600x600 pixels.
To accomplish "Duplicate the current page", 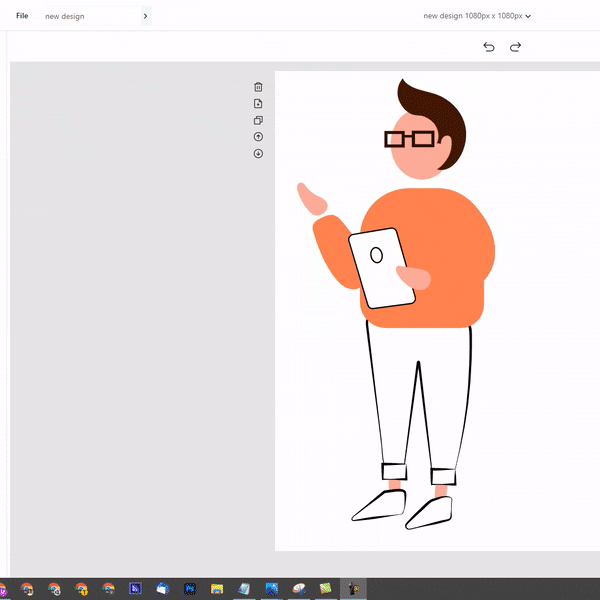I will click(258, 120).
